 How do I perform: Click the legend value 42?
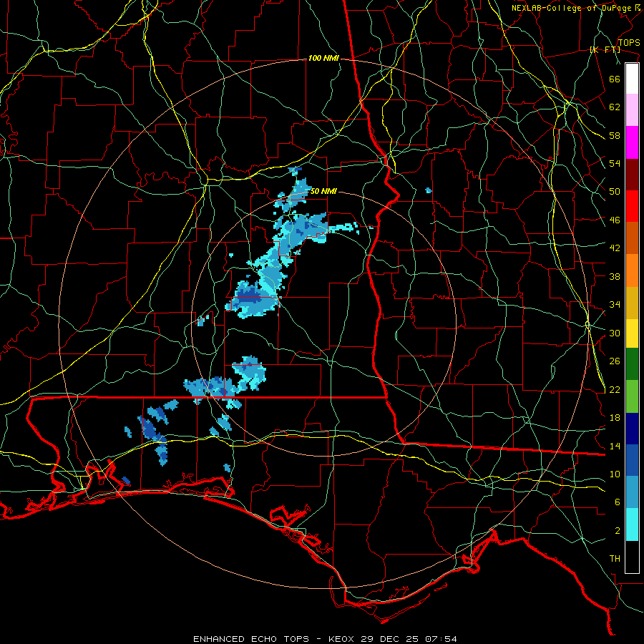click(x=615, y=248)
